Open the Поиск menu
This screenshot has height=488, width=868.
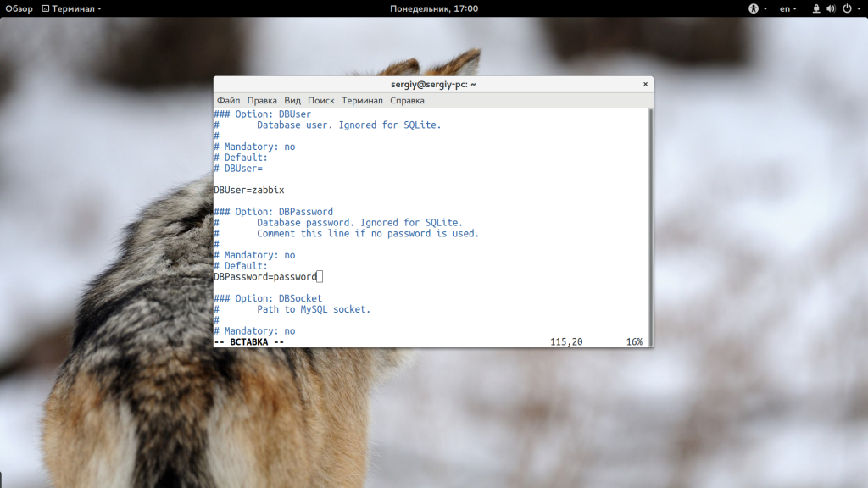[x=321, y=100]
